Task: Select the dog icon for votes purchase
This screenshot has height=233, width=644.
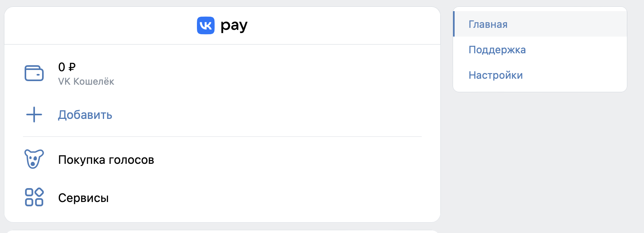Action: [34, 159]
